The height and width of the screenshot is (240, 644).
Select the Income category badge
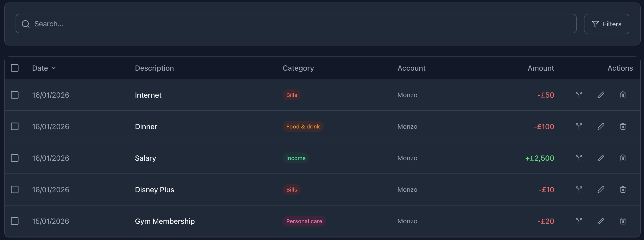[x=295, y=158]
